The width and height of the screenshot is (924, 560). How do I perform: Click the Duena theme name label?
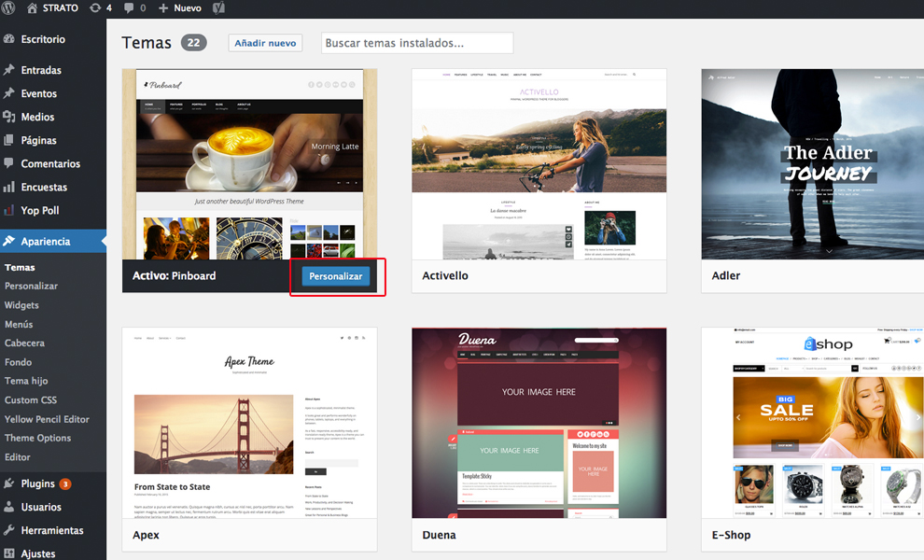pyautogui.click(x=439, y=535)
